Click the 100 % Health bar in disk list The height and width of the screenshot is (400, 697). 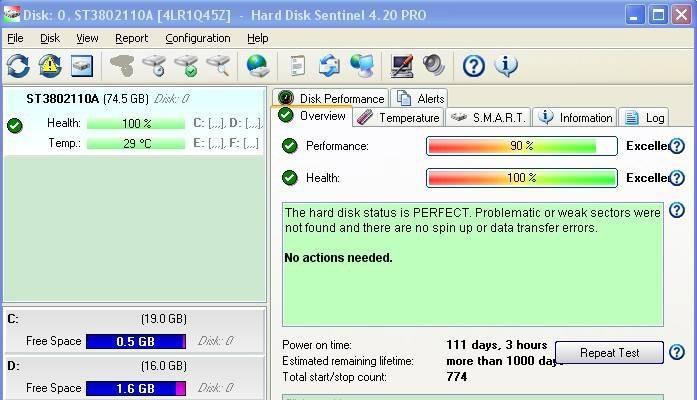click(x=136, y=123)
